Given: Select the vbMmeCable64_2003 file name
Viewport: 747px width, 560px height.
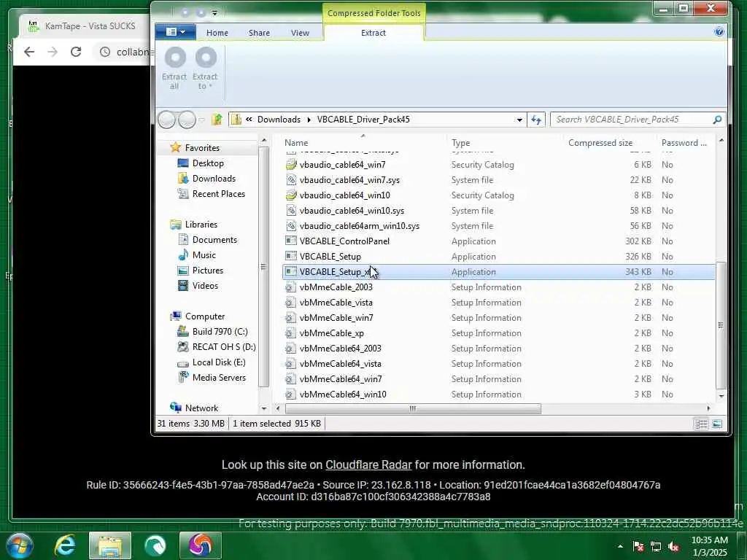Looking at the screenshot, I should pos(340,349).
